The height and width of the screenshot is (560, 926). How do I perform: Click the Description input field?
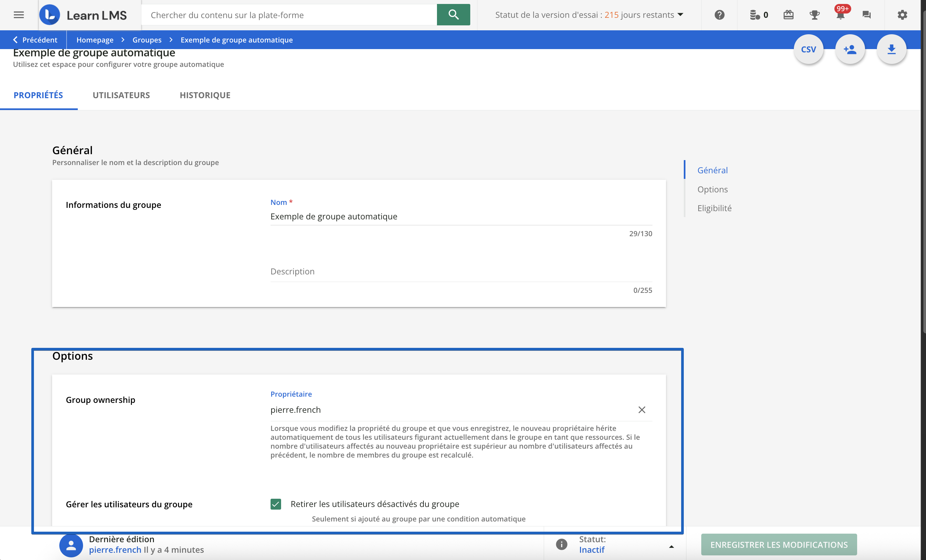461,271
